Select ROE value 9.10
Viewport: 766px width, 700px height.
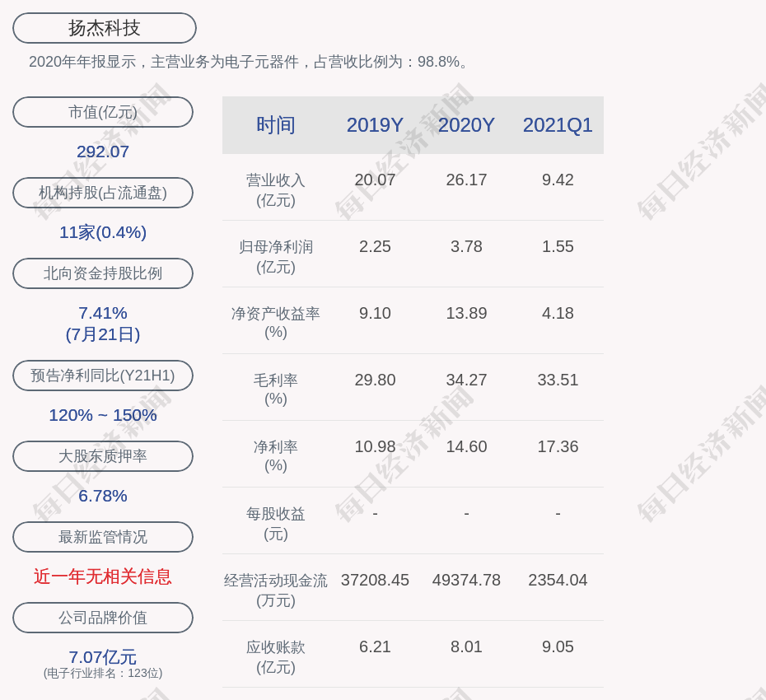point(375,313)
